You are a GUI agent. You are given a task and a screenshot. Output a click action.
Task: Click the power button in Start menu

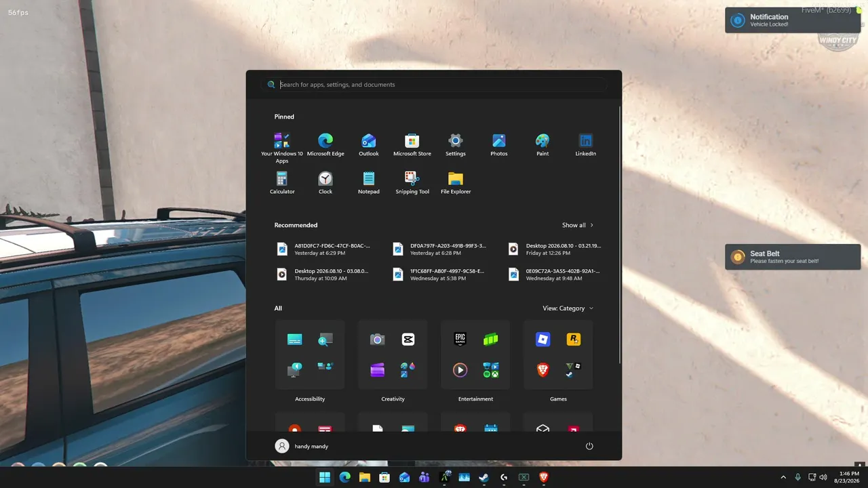coord(589,446)
